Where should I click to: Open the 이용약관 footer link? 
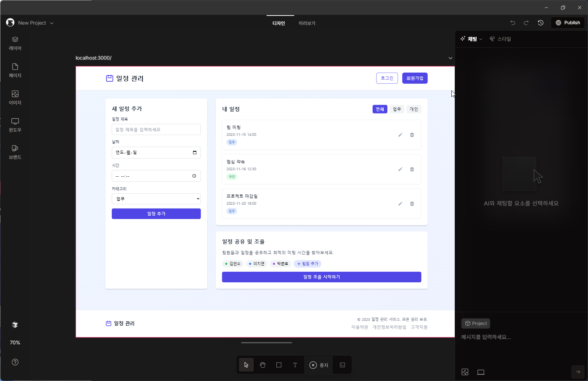click(x=360, y=327)
